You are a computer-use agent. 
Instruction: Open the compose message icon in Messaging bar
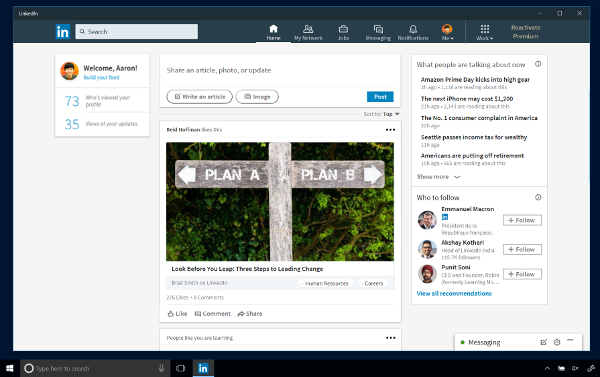click(543, 342)
